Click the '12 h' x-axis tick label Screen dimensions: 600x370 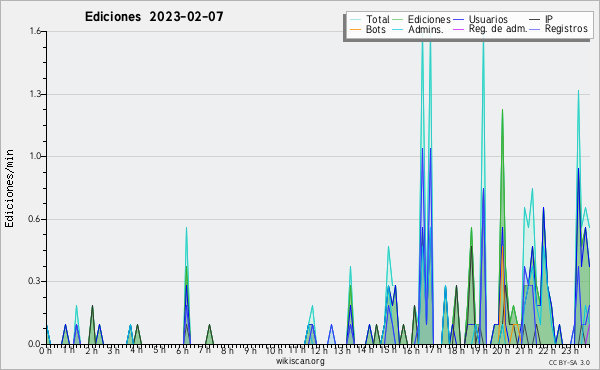point(319,351)
